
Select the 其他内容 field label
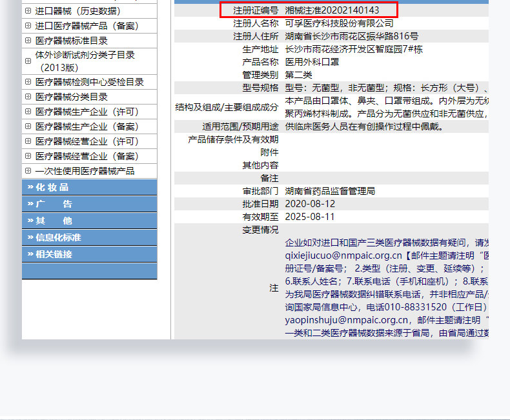(260, 165)
